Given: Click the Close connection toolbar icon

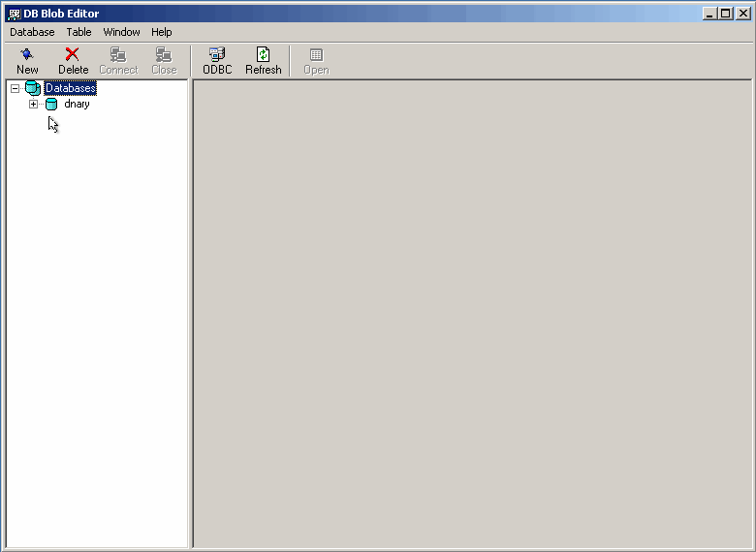Looking at the screenshot, I should click(164, 61).
